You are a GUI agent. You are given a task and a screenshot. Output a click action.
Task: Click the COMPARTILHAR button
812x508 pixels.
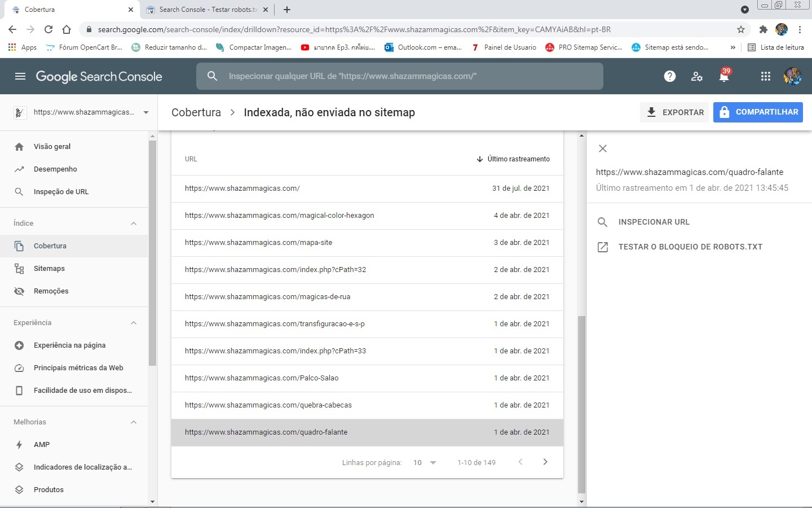pyautogui.click(x=758, y=112)
